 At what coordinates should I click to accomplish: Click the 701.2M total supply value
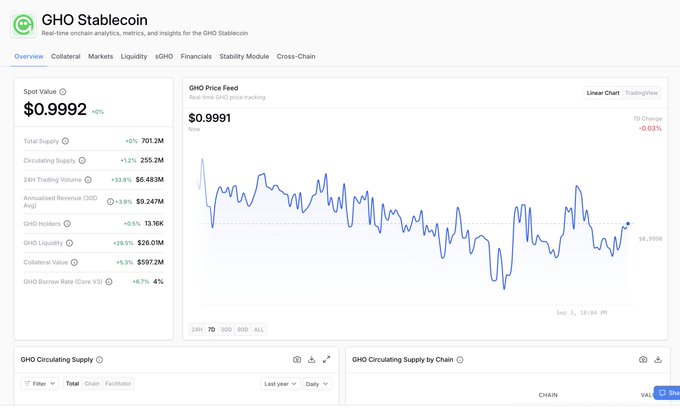(153, 141)
